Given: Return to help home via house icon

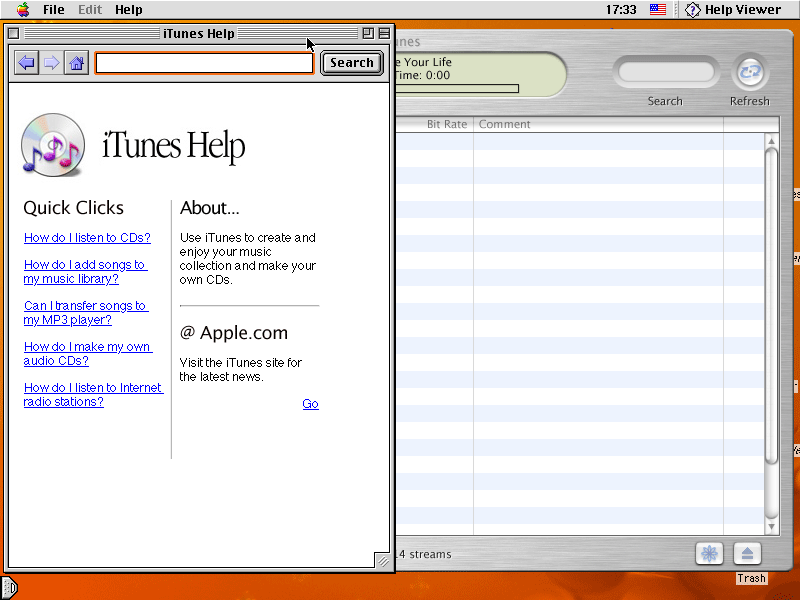Looking at the screenshot, I should 77,63.
